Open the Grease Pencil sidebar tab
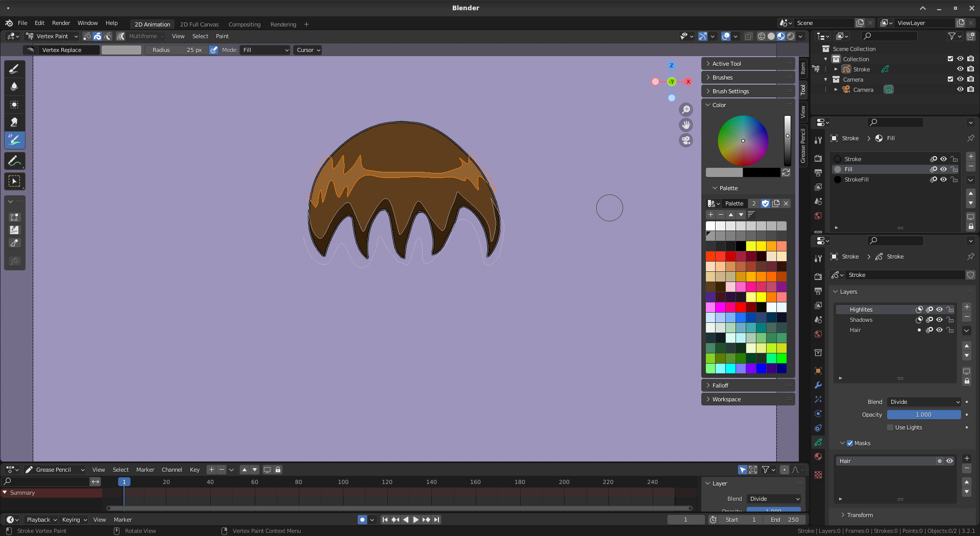 (803, 146)
